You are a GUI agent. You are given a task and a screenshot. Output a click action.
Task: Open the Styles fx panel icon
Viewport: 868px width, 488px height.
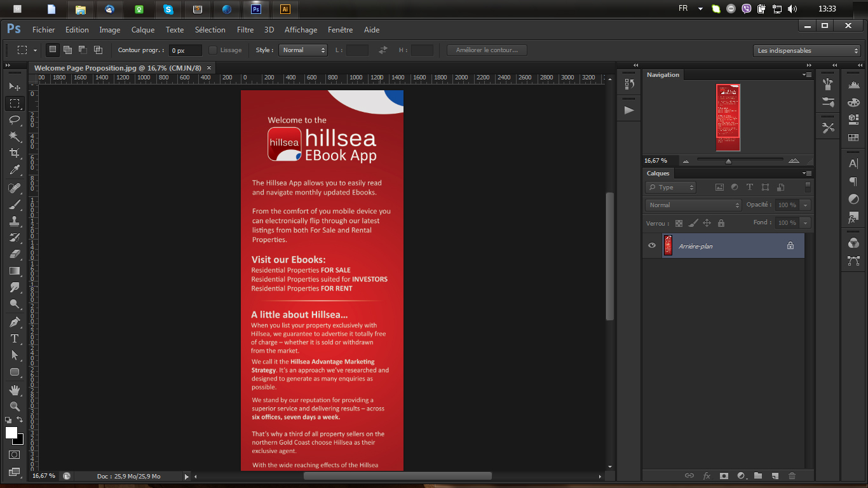point(853,218)
